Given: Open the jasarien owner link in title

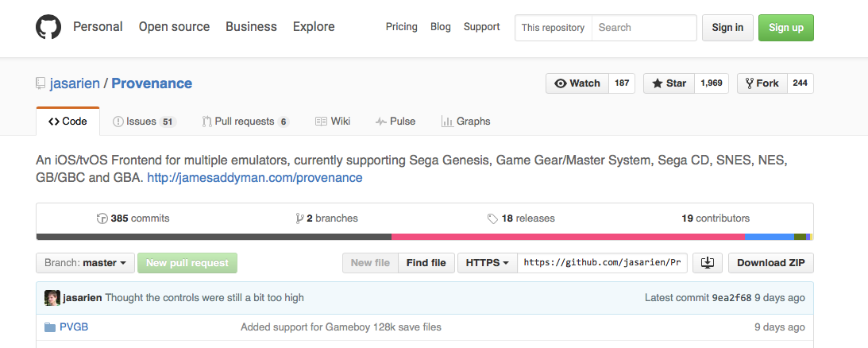Looking at the screenshot, I should (75, 83).
